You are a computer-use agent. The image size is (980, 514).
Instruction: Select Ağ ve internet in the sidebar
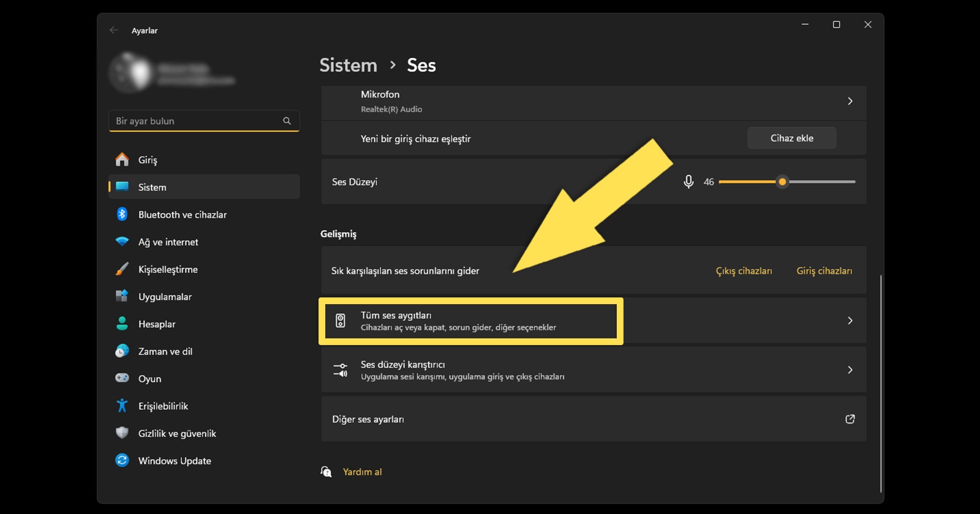point(168,242)
